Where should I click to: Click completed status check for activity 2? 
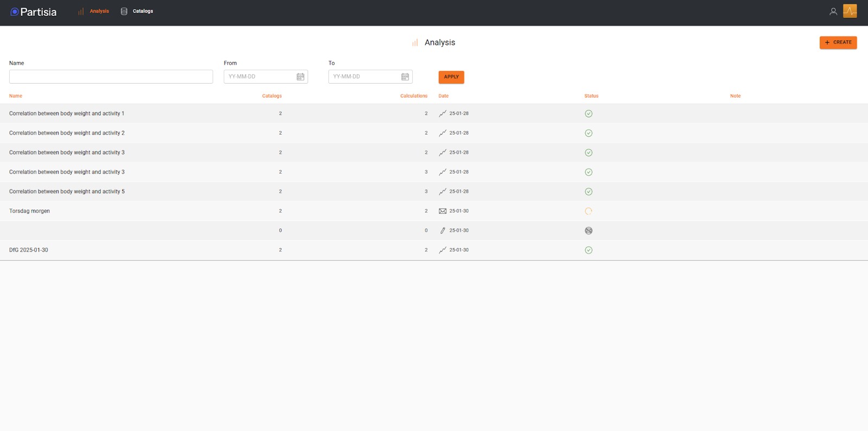tap(589, 133)
